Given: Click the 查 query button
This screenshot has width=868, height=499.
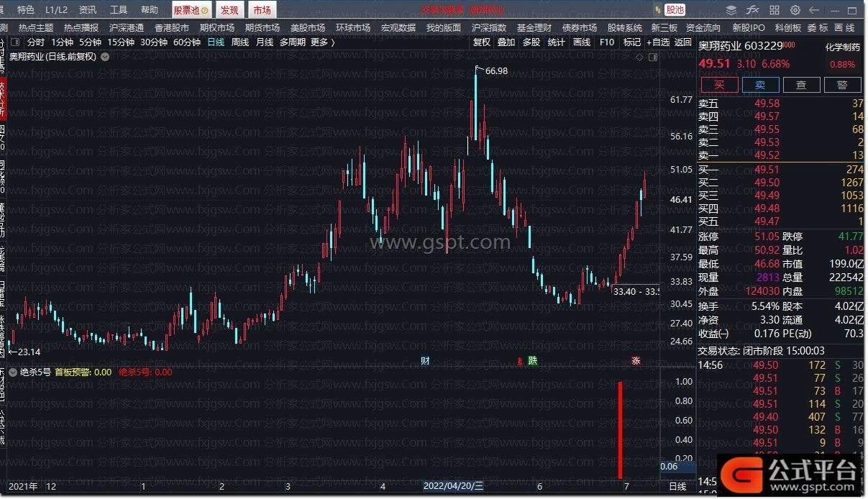Looking at the screenshot, I should pos(801,85).
